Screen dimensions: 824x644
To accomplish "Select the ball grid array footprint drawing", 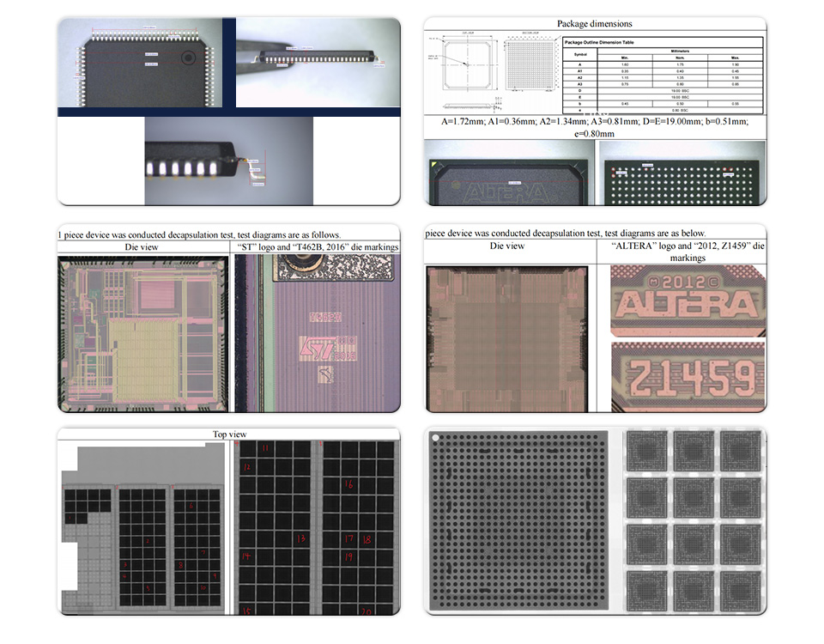I will pyautogui.click(x=530, y=64).
